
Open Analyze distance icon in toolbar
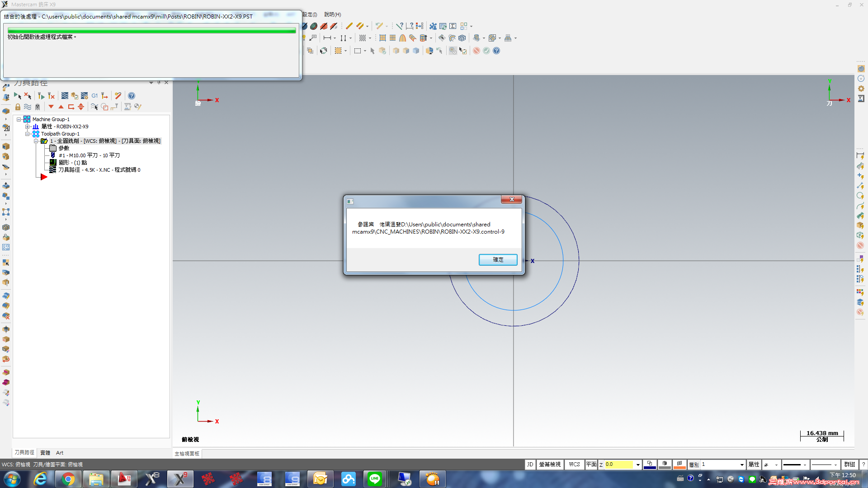click(x=410, y=26)
